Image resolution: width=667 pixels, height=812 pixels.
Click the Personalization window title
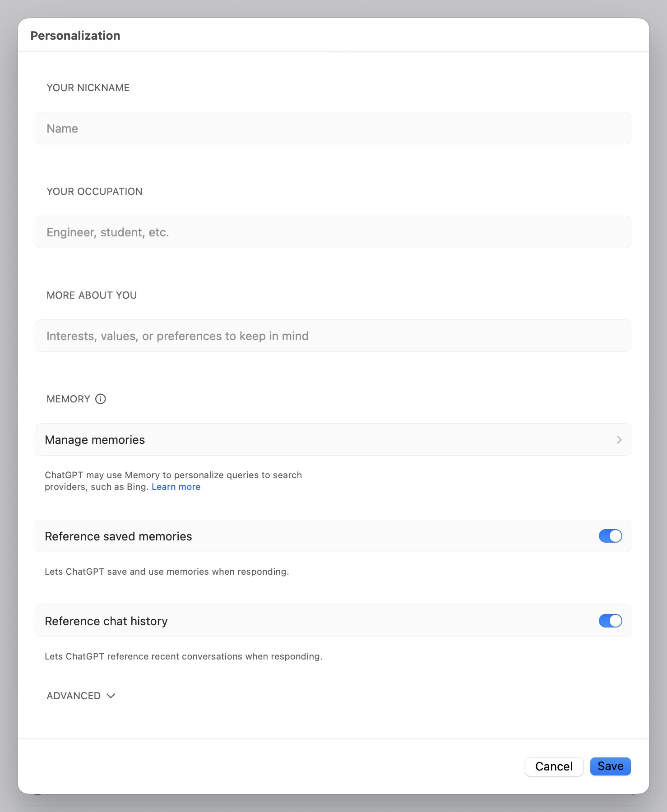point(75,36)
